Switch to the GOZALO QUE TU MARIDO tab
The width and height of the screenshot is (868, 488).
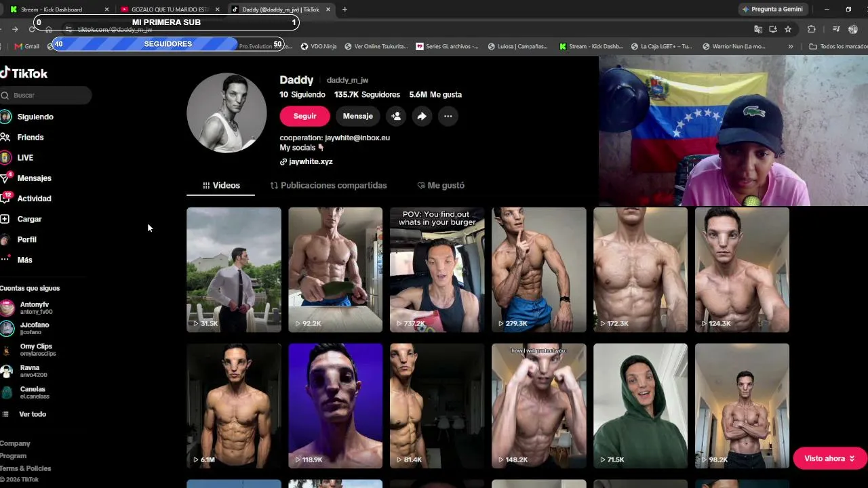click(170, 9)
